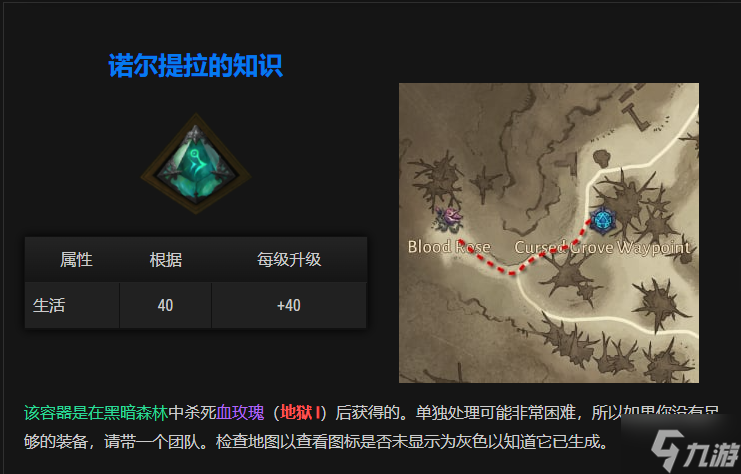The image size is (741, 474).
Task: Click the dead tree above Blood Rose
Action: click(438, 181)
